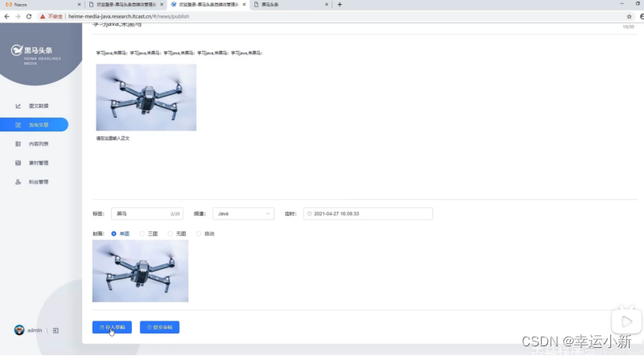Click the 提交审核 submit button
644x356 pixels.
pos(159,327)
